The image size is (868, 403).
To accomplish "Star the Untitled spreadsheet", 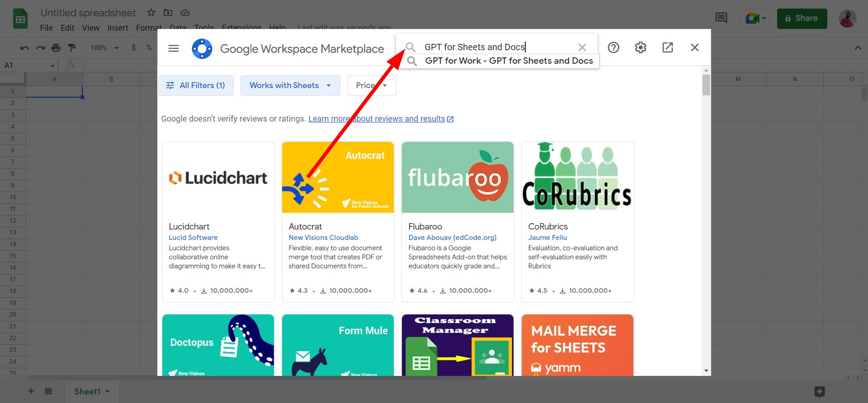I will tap(151, 13).
